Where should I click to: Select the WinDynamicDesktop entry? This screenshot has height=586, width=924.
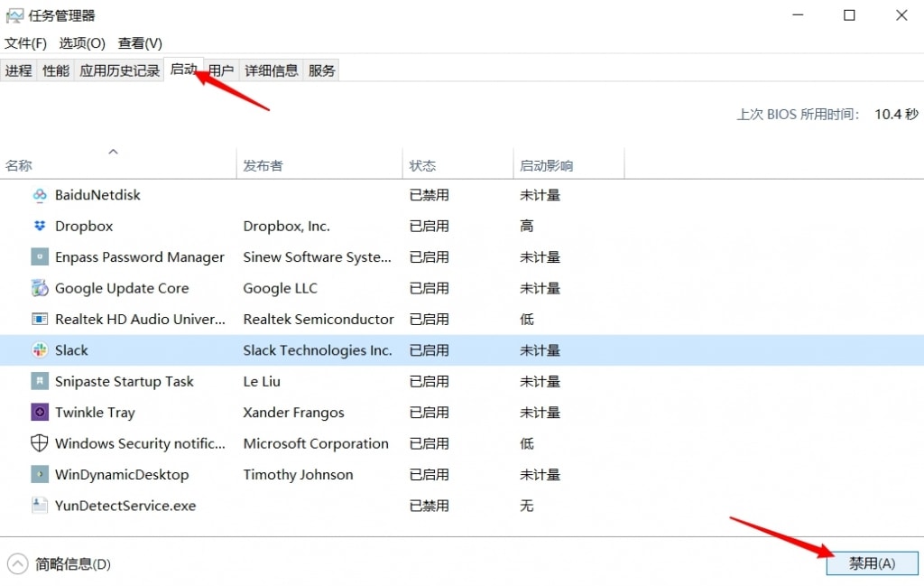(x=122, y=475)
